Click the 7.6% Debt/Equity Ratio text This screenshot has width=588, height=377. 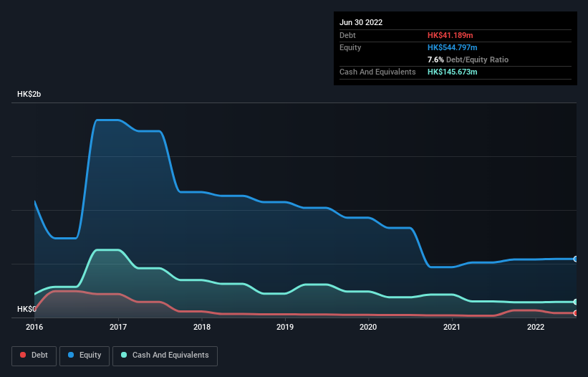[468, 59]
